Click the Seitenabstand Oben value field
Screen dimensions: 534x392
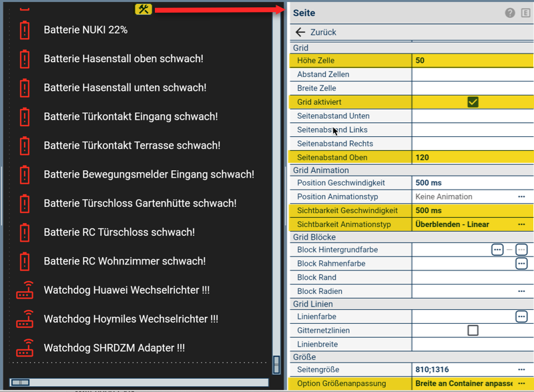tap(471, 158)
